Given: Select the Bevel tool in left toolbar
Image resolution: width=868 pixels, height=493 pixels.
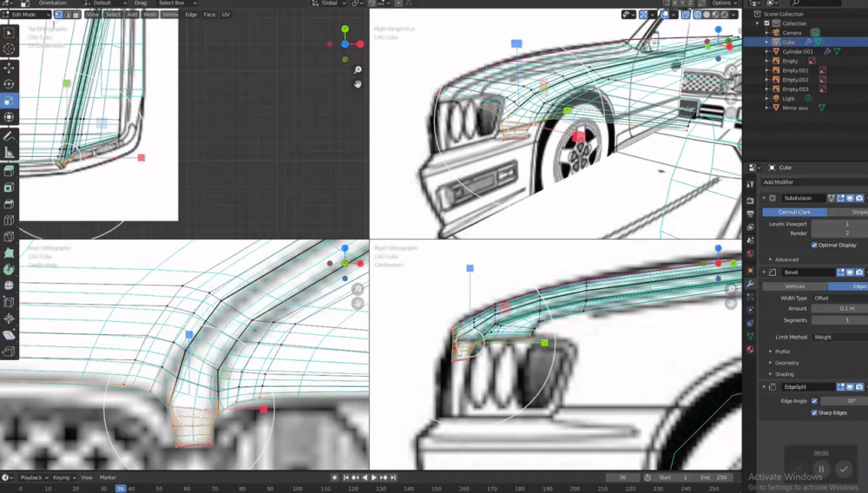Looking at the screenshot, I should pyautogui.click(x=9, y=204).
